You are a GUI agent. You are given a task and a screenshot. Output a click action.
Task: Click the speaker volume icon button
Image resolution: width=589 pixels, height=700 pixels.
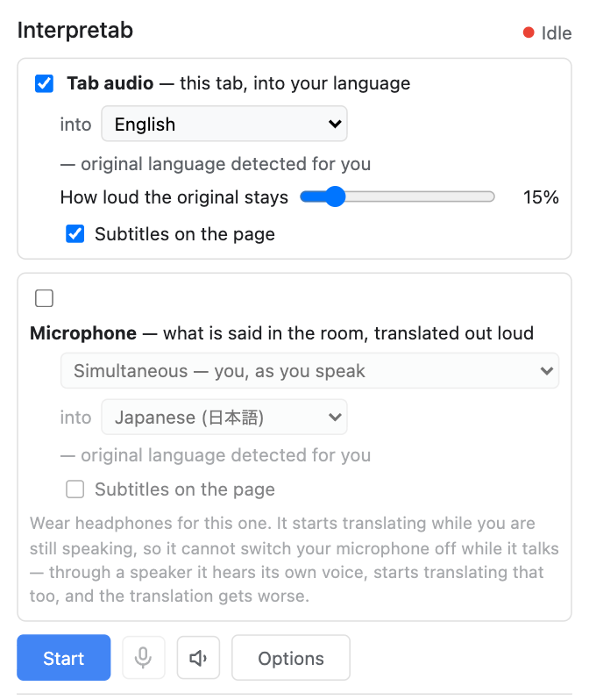pos(198,658)
